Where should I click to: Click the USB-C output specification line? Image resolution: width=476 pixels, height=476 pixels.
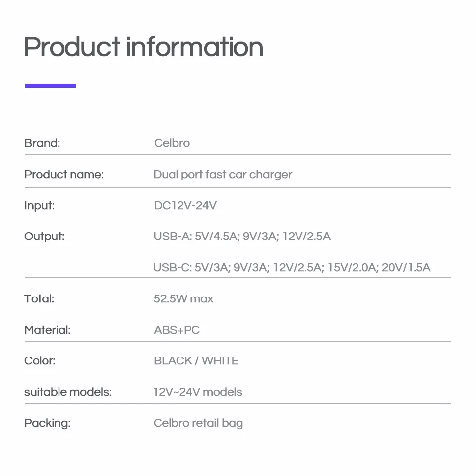(292, 268)
